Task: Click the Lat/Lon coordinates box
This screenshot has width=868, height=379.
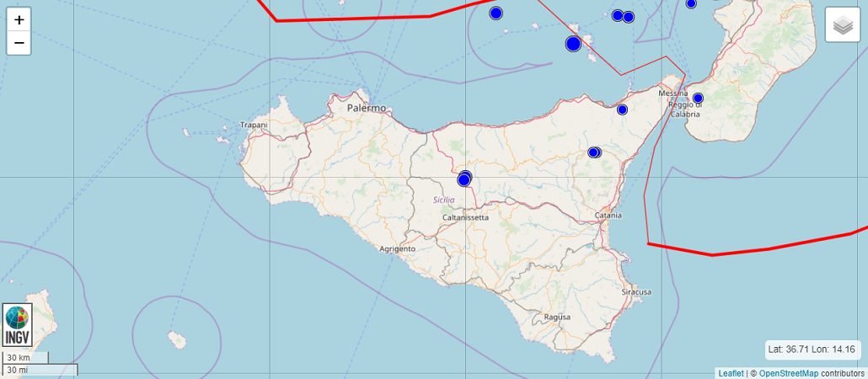Action: [x=812, y=349]
